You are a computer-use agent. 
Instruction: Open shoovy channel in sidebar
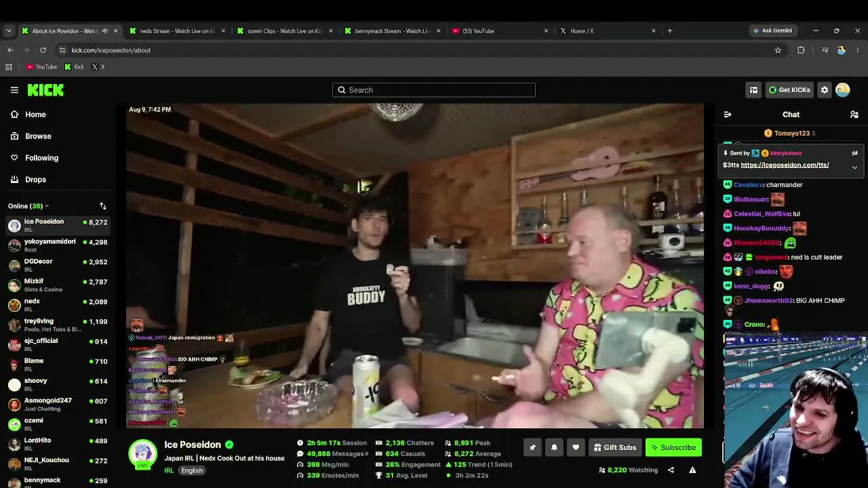point(58,384)
